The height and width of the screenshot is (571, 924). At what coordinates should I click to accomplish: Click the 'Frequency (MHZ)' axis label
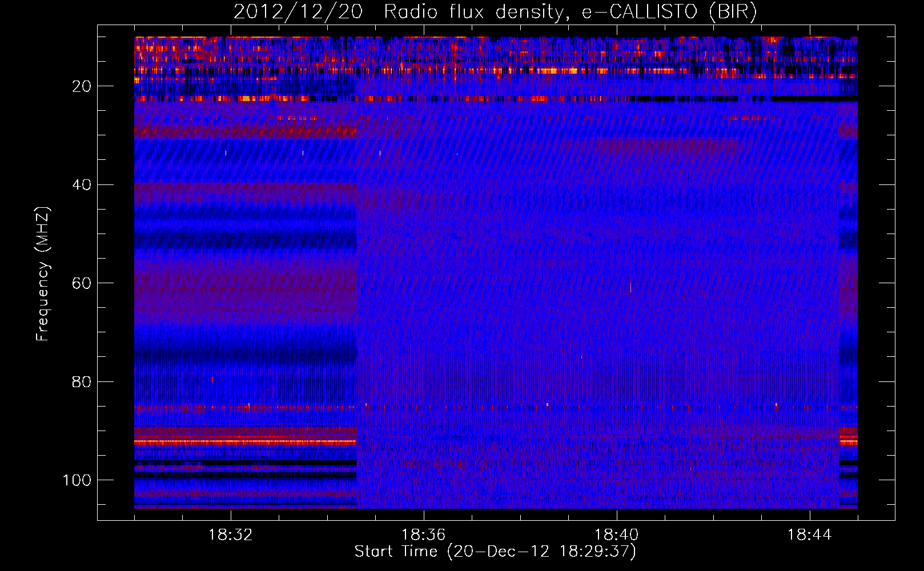point(43,274)
